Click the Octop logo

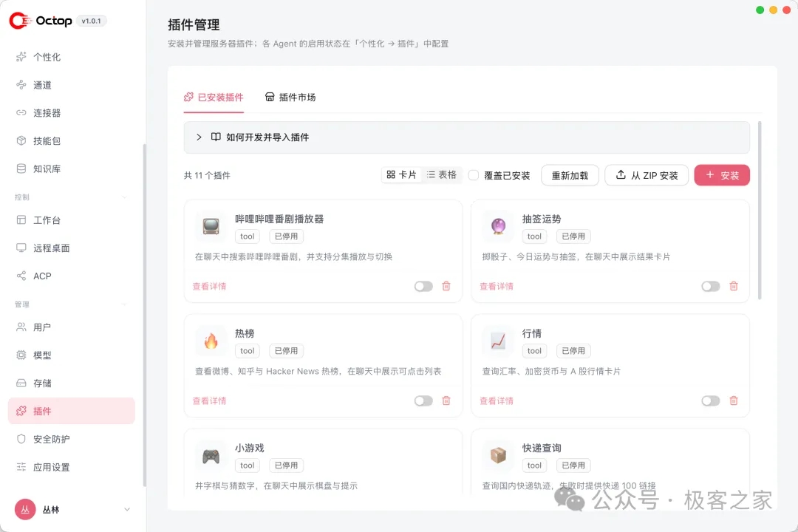(41, 21)
